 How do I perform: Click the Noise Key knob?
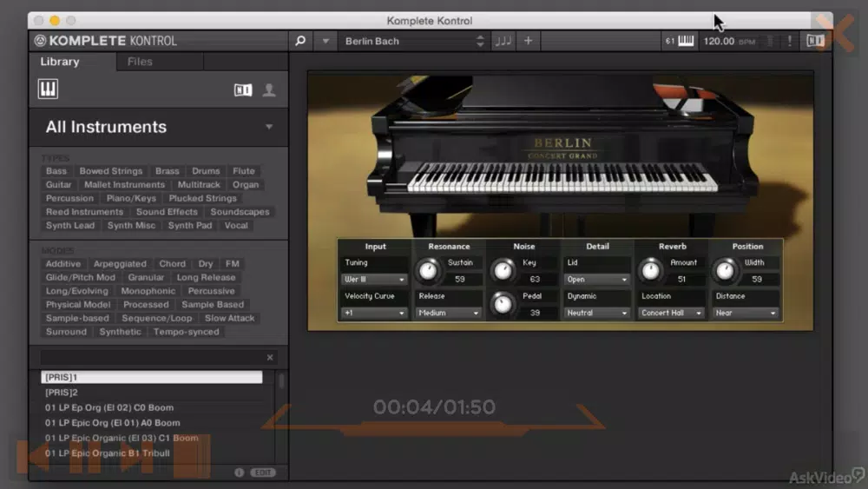tap(503, 271)
